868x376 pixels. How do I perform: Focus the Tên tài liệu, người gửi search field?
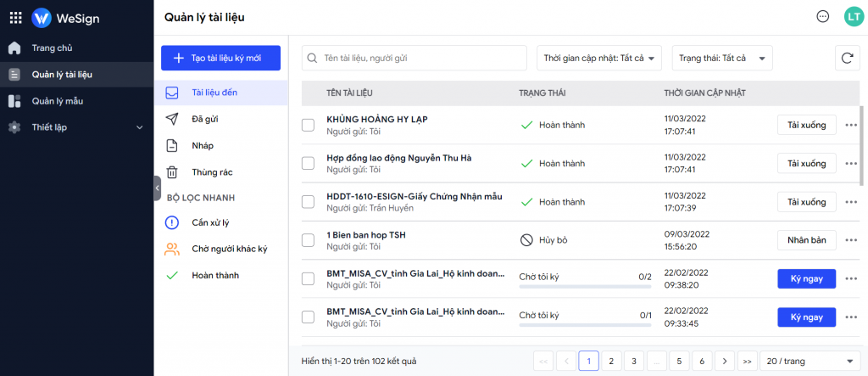coord(414,58)
